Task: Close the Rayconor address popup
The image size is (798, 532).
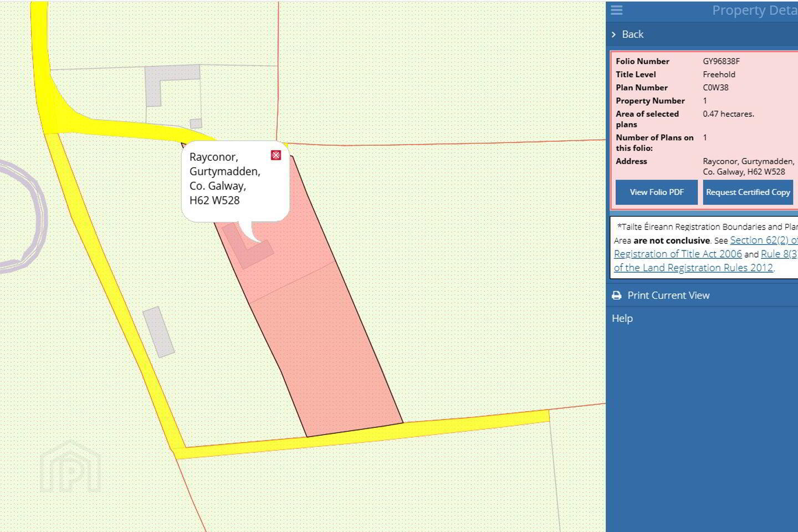Action: pyautogui.click(x=276, y=155)
